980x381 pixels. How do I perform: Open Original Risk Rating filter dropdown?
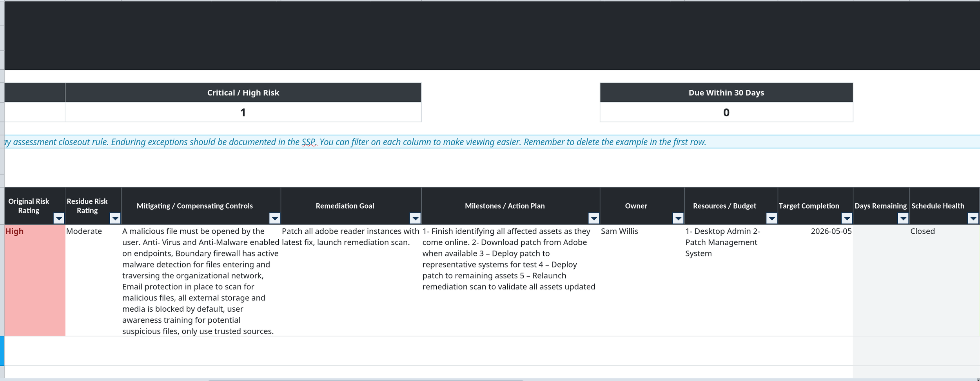click(x=59, y=218)
